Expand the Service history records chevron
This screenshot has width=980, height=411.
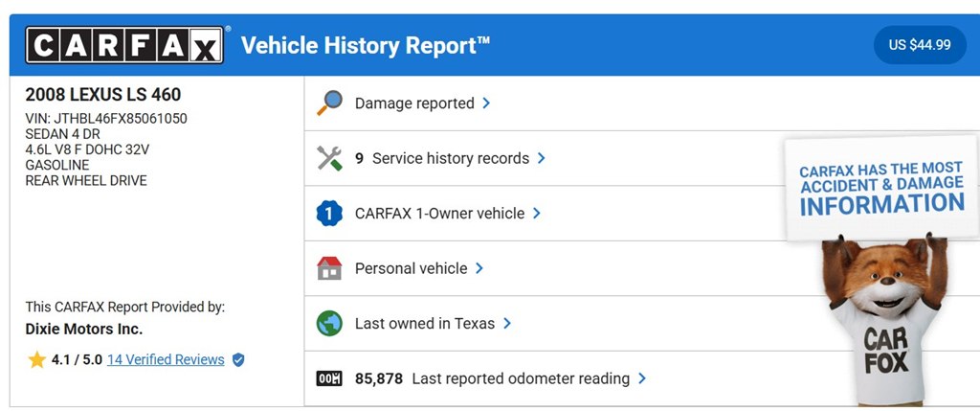pyautogui.click(x=542, y=158)
